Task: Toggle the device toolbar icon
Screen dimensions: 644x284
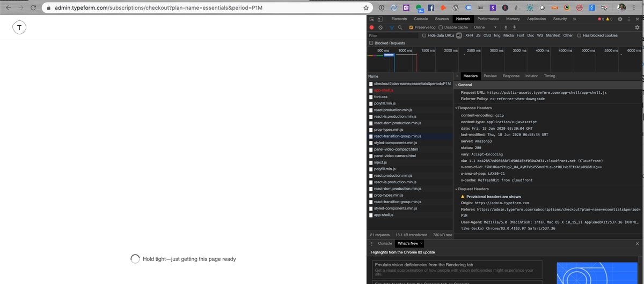Action: [380, 19]
